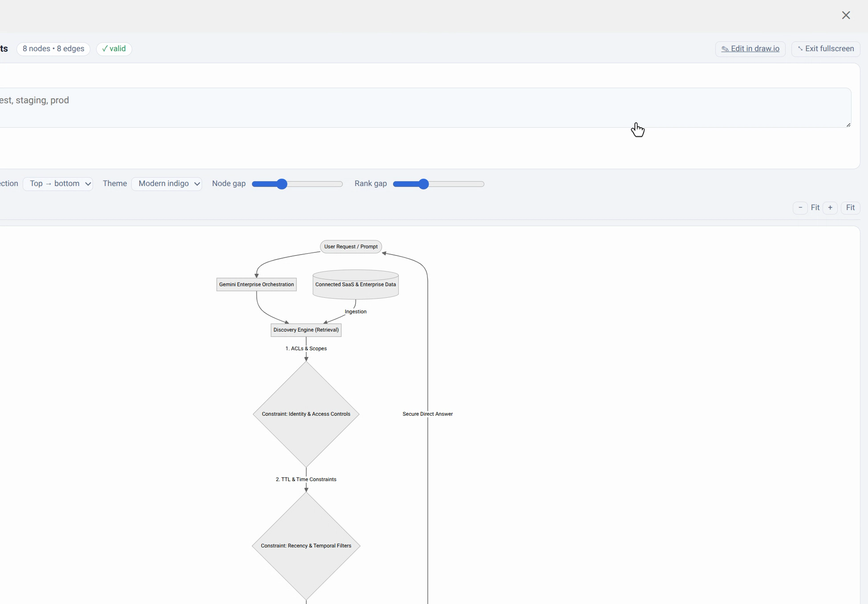Click the Rank gap label

[x=371, y=183]
